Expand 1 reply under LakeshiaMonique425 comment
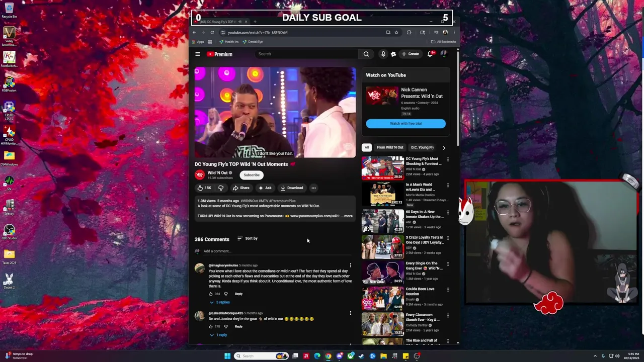This screenshot has height=362, width=644. 218,335
